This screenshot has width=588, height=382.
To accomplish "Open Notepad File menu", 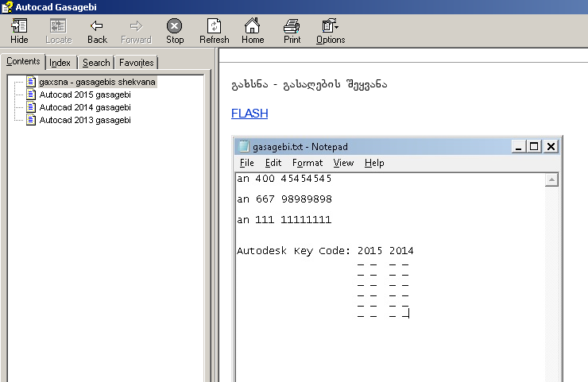I will pos(247,163).
